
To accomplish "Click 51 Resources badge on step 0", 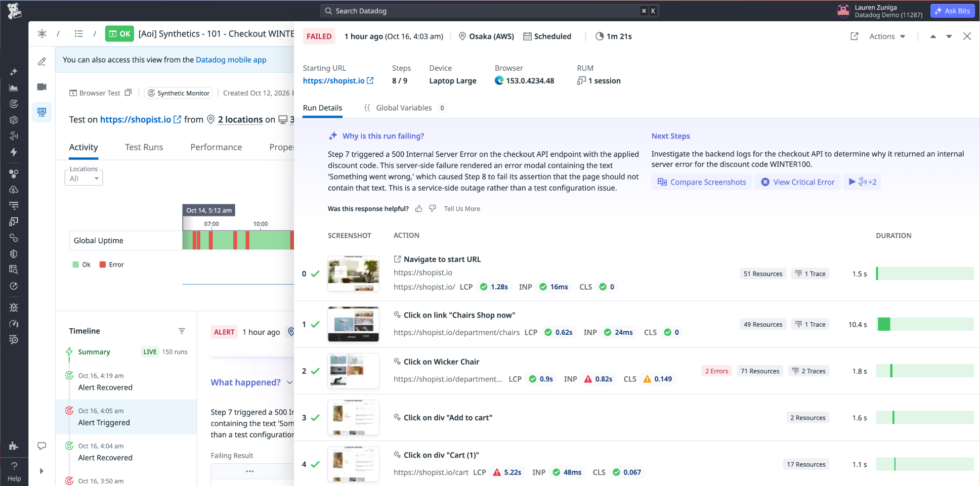I will pos(763,274).
